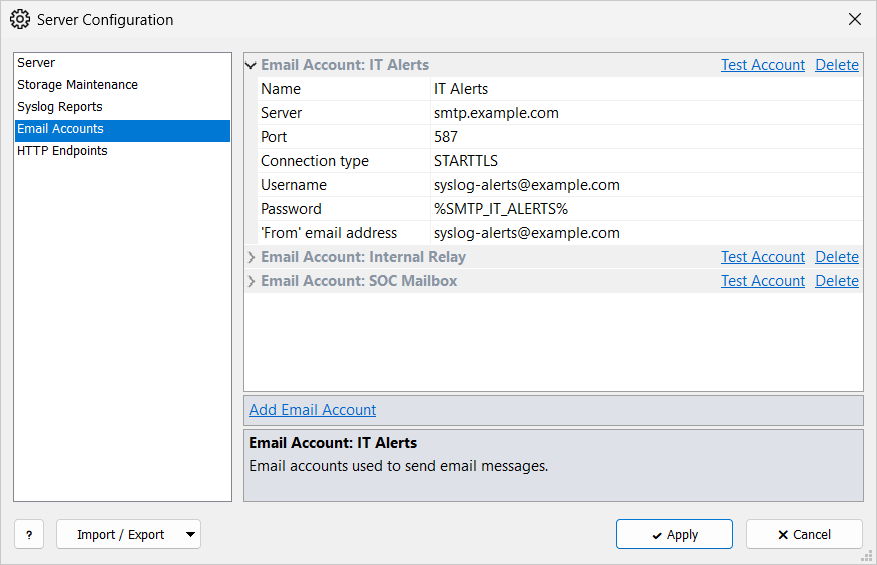Open the Storage Maintenance section
Image resolution: width=877 pixels, height=565 pixels.
(x=122, y=84)
